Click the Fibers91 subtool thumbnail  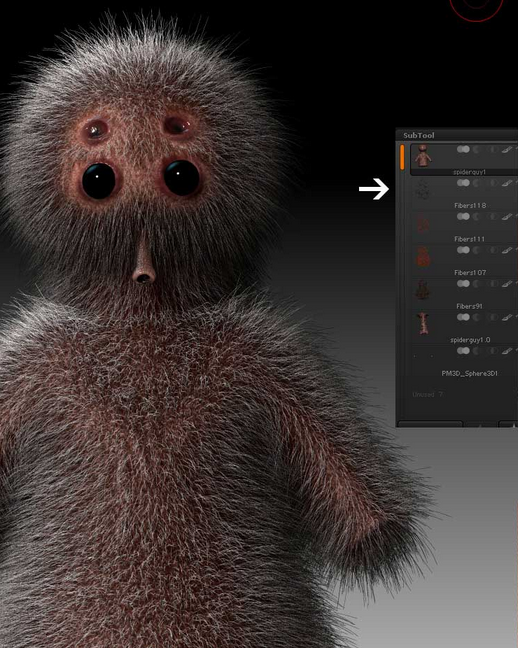pos(423,290)
